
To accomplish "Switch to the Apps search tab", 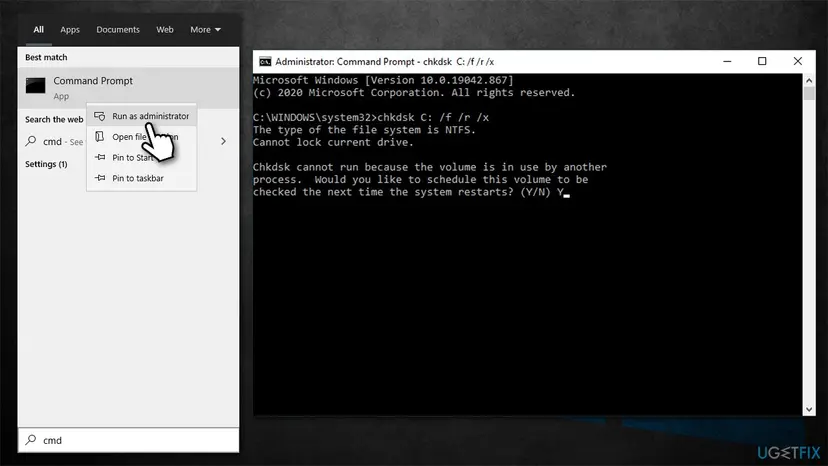I will [x=70, y=30].
